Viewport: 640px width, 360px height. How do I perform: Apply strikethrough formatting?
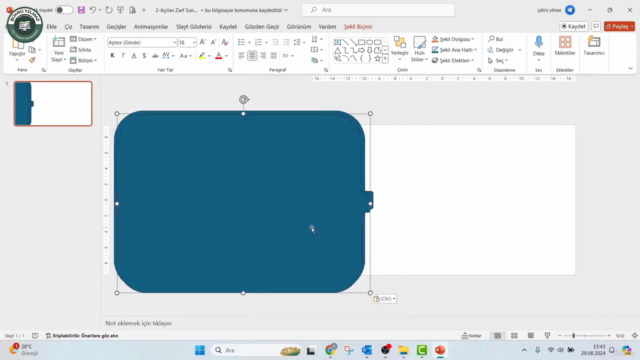coord(155,56)
